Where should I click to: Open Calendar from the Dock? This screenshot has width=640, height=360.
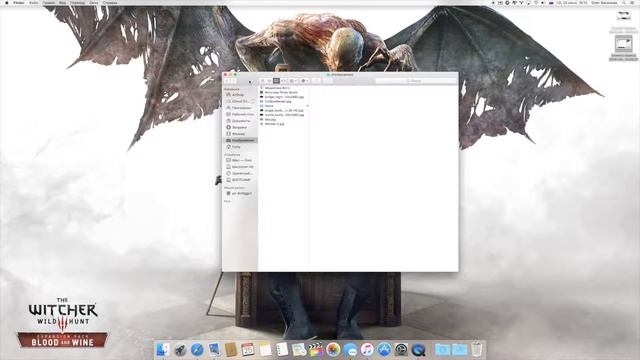coord(248,350)
